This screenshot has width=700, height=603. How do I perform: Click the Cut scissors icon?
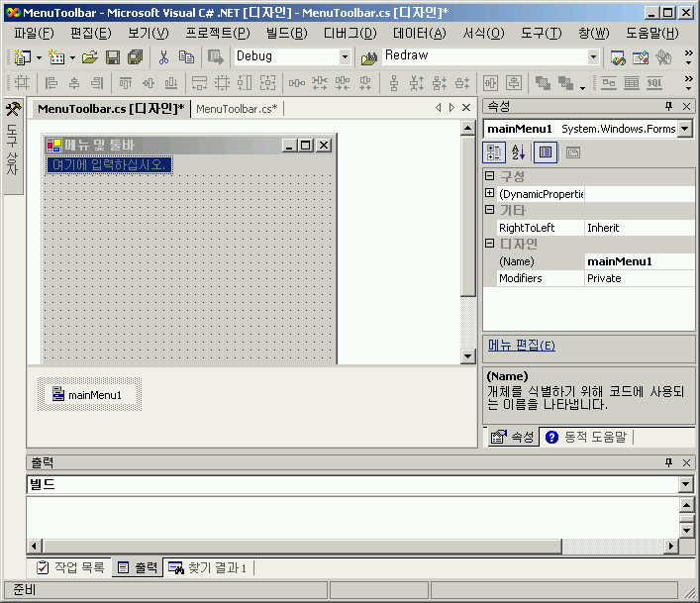point(163,57)
